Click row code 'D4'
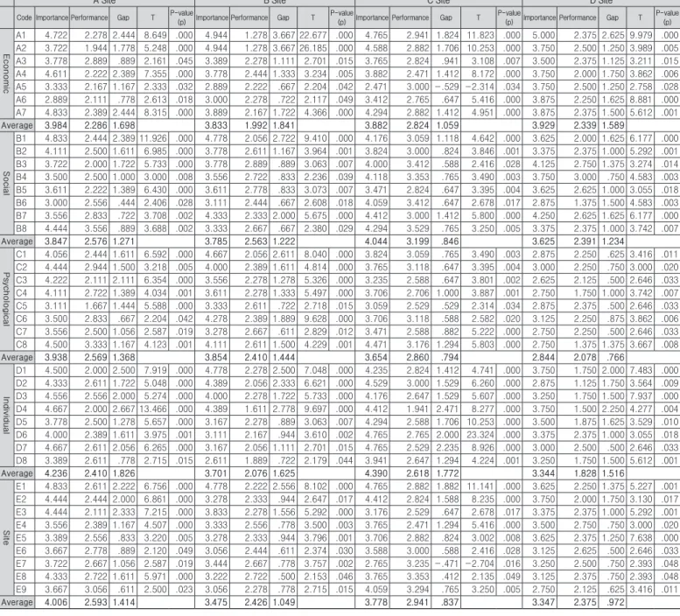 click(21, 409)
